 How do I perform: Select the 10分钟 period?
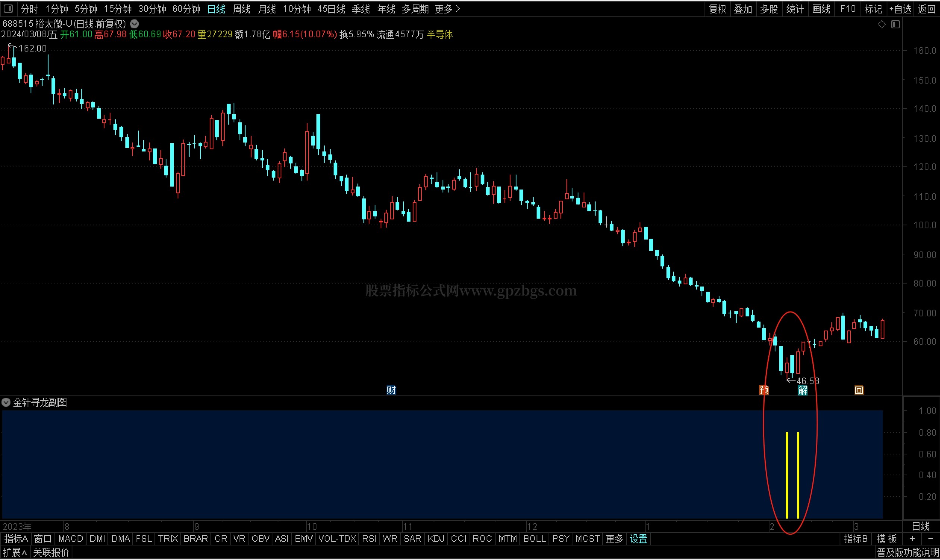[x=297, y=9]
